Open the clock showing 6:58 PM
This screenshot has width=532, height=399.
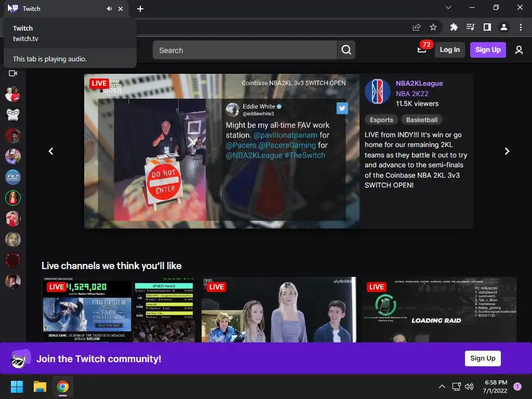click(x=495, y=387)
